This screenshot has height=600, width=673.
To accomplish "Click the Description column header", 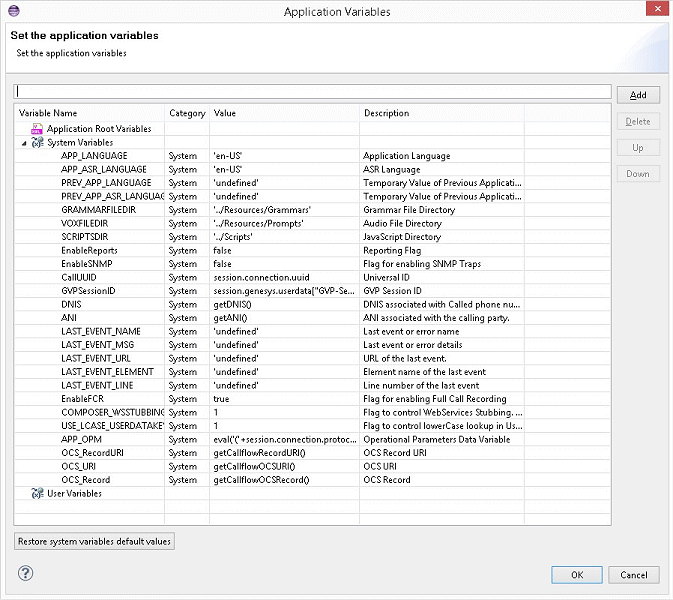I will pyautogui.click(x=442, y=113).
